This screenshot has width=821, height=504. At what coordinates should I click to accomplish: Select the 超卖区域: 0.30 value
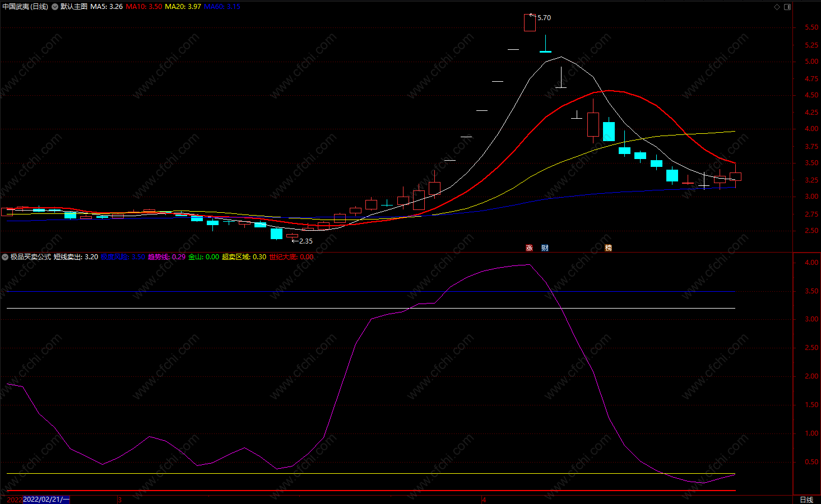[x=244, y=257]
